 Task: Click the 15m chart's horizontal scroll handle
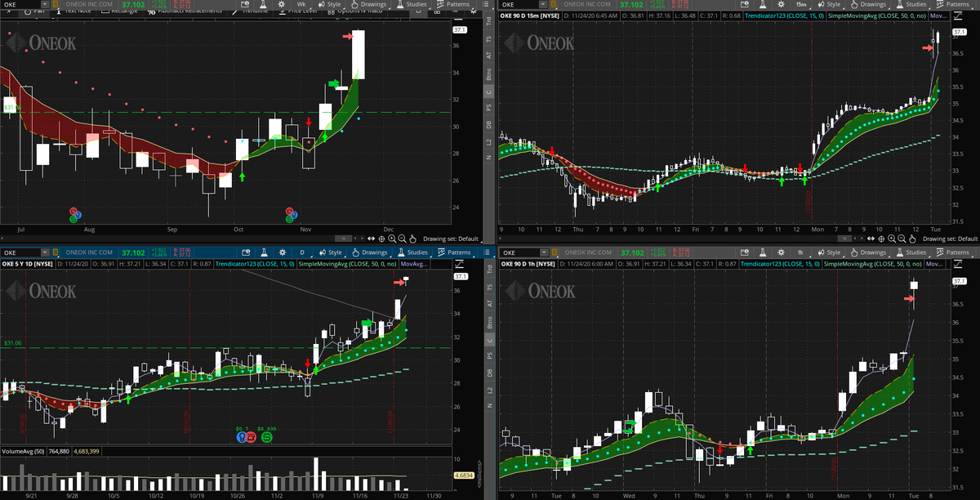844,239
